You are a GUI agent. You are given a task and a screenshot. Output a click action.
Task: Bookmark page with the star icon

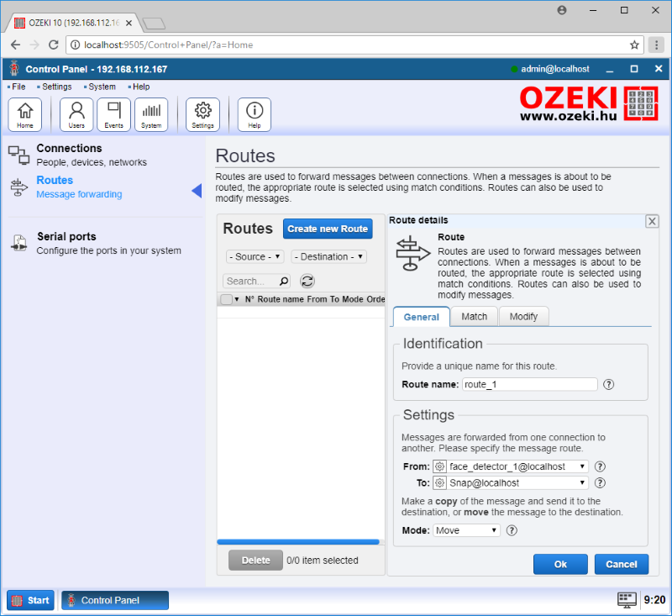tap(634, 45)
